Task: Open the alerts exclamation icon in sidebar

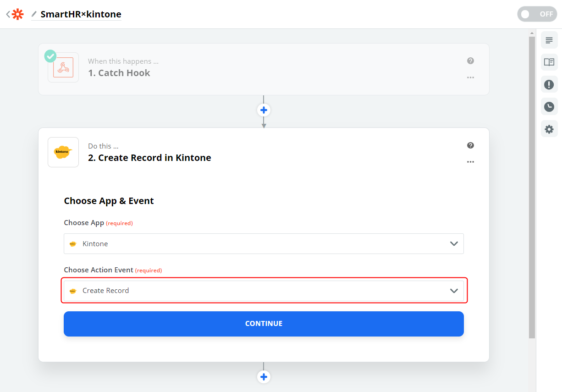Action: (x=549, y=84)
